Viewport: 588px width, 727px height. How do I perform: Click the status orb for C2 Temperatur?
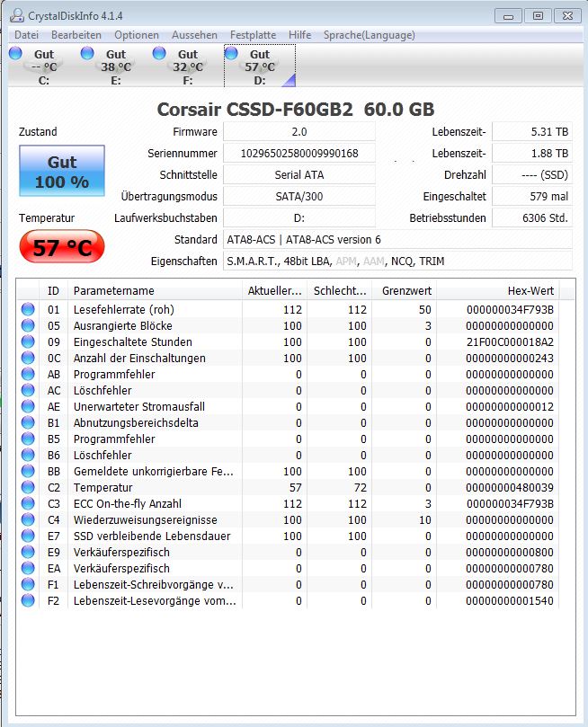[x=28, y=487]
